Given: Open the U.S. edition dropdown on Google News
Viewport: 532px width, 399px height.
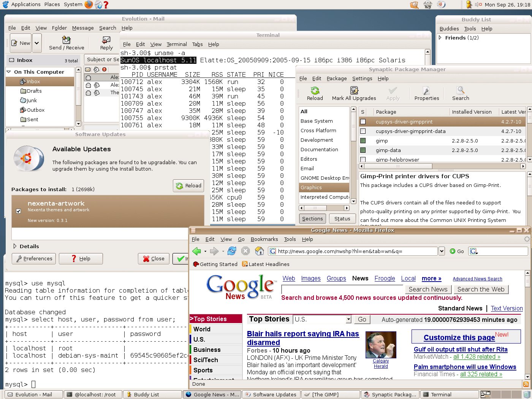Looking at the screenshot, I should (x=348, y=320).
